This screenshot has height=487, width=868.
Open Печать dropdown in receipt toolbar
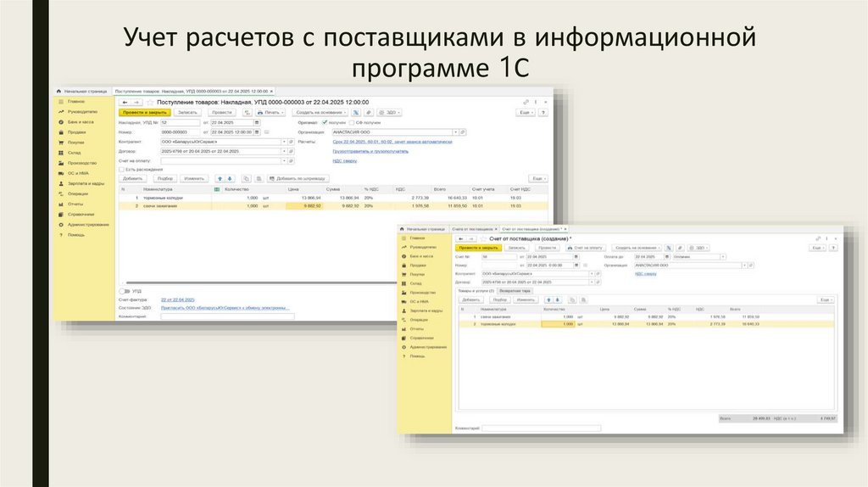[270, 113]
